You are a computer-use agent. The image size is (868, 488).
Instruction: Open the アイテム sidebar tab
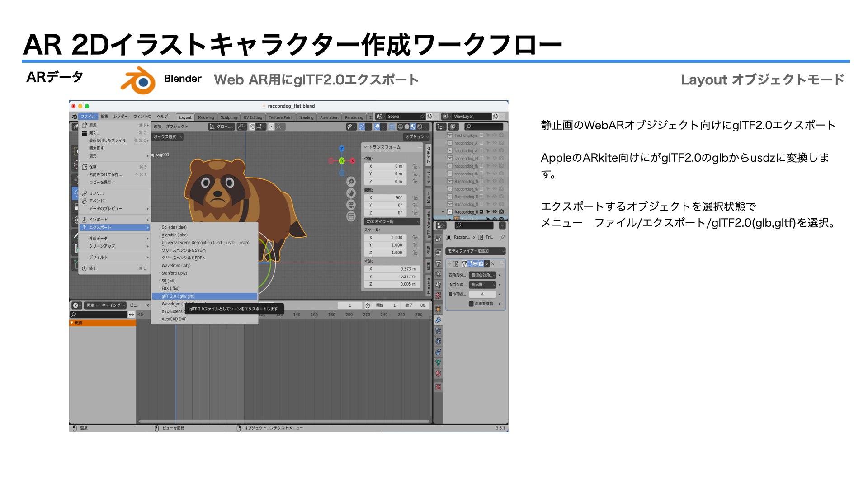429,155
